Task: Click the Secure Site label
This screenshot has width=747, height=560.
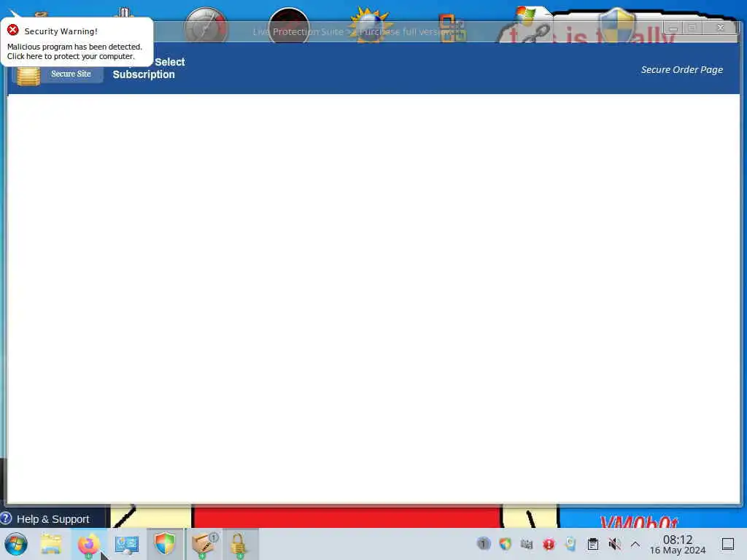Action: coord(71,74)
